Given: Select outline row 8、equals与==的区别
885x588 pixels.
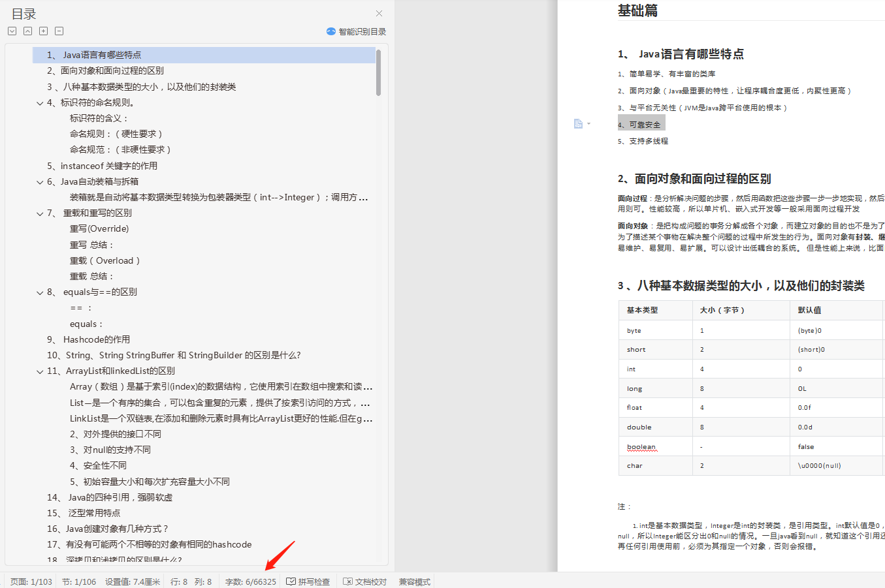Looking at the screenshot, I should pos(92,292).
